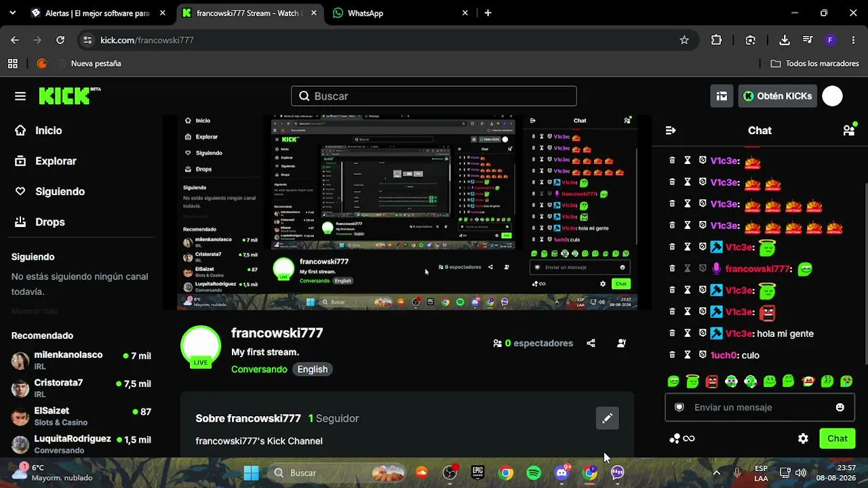This screenshot has width=868, height=488.
Task: Open chat settings gear
Action: pos(803,439)
